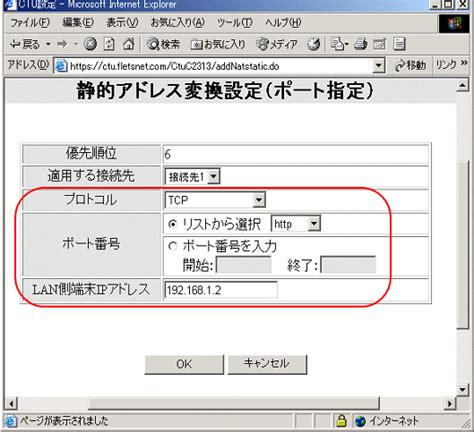This screenshot has width=474, height=432.
Task: Go to the Home page icon
Action: (129, 44)
